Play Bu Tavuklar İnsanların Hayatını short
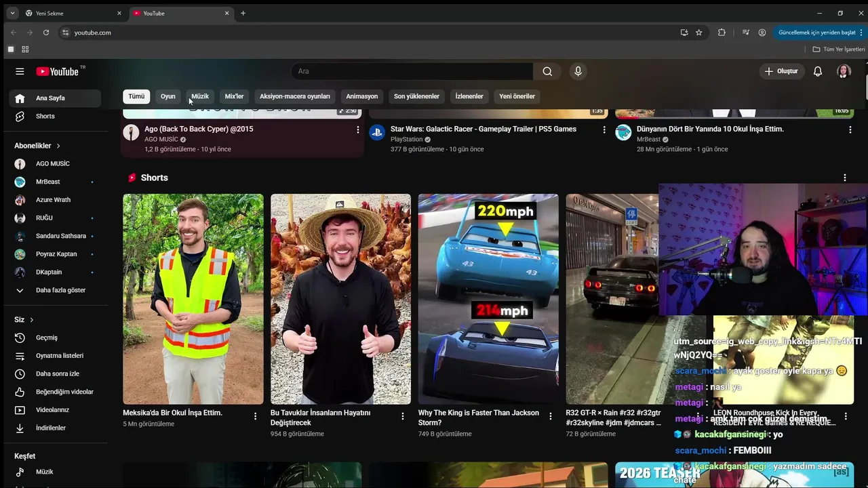 340,299
